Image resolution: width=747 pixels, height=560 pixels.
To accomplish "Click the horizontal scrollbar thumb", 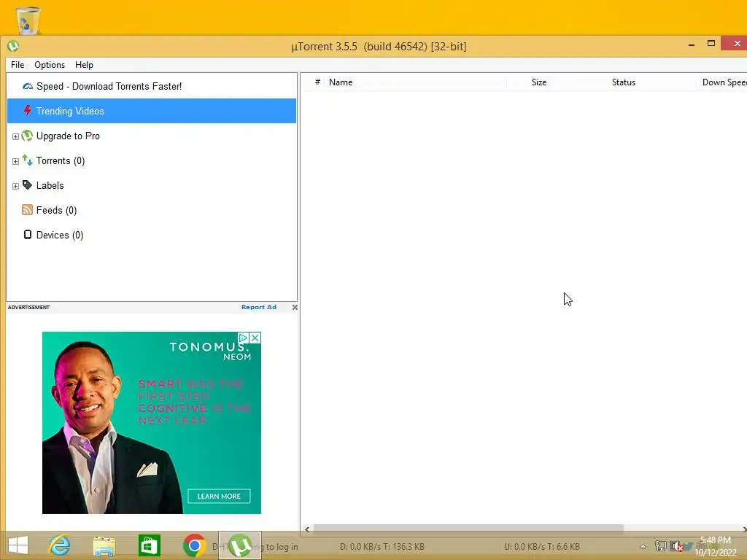I will click(468, 529).
